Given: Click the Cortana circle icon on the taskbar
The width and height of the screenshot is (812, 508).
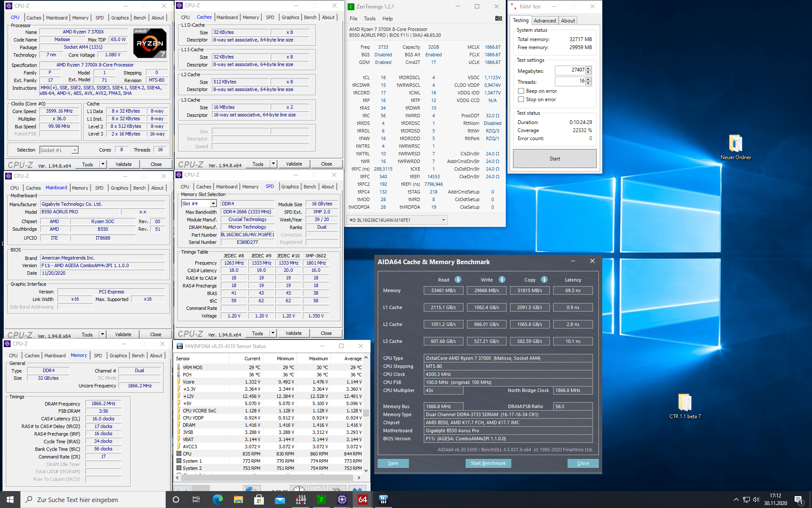Looking at the screenshot, I should (176, 500).
